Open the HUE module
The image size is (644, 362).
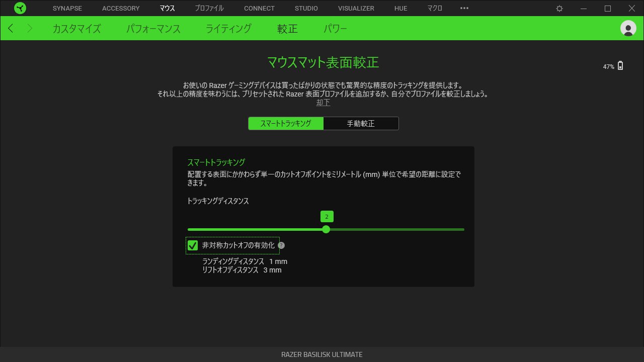point(401,9)
